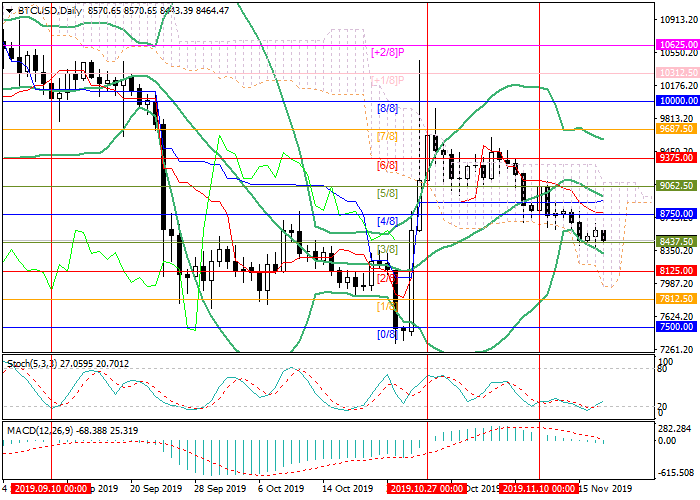700x500 pixels.
Task: Click the orange 9687.50 price label
Action: [677, 129]
